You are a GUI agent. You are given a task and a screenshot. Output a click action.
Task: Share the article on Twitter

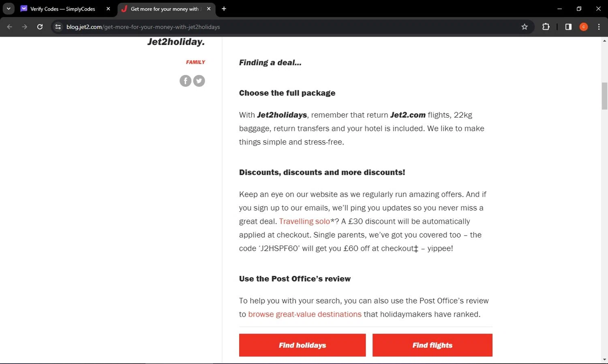[x=199, y=81]
